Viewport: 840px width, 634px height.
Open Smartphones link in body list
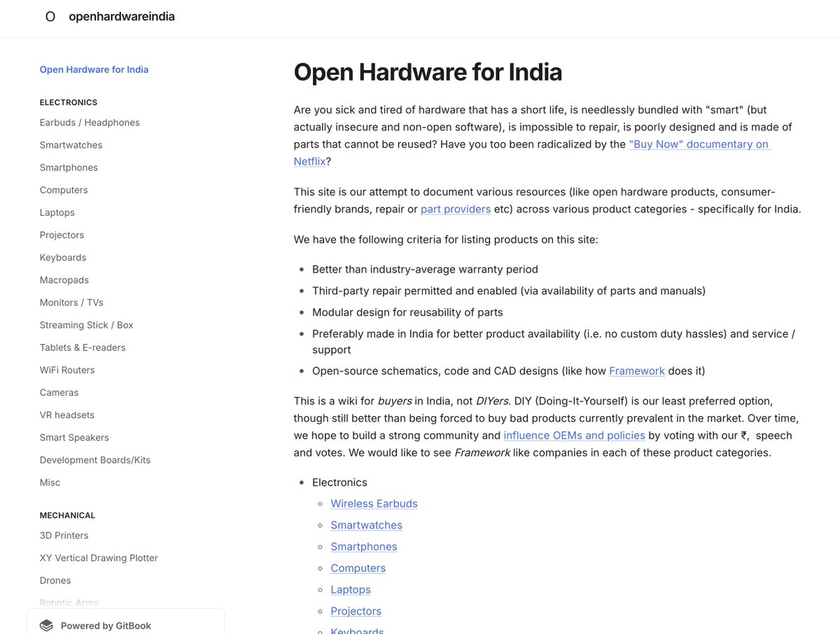pyautogui.click(x=364, y=546)
